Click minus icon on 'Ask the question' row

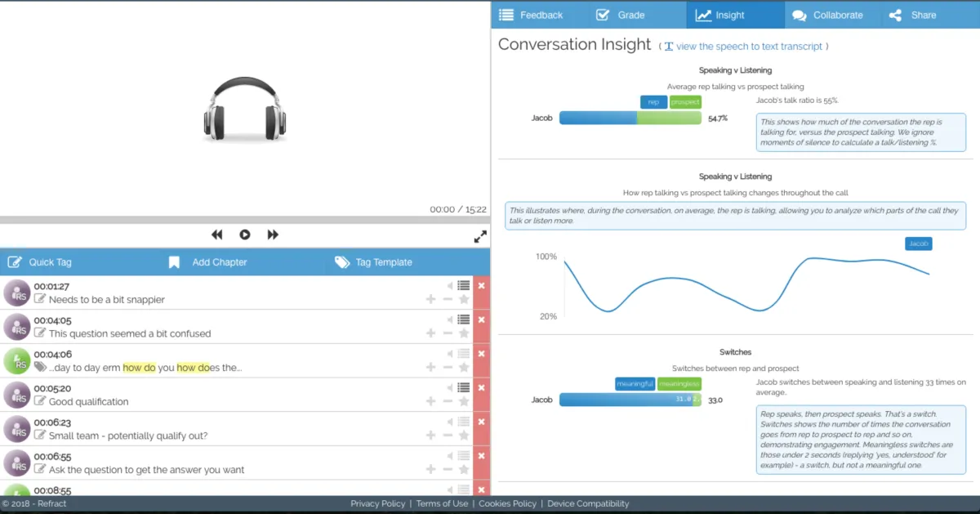coord(448,470)
